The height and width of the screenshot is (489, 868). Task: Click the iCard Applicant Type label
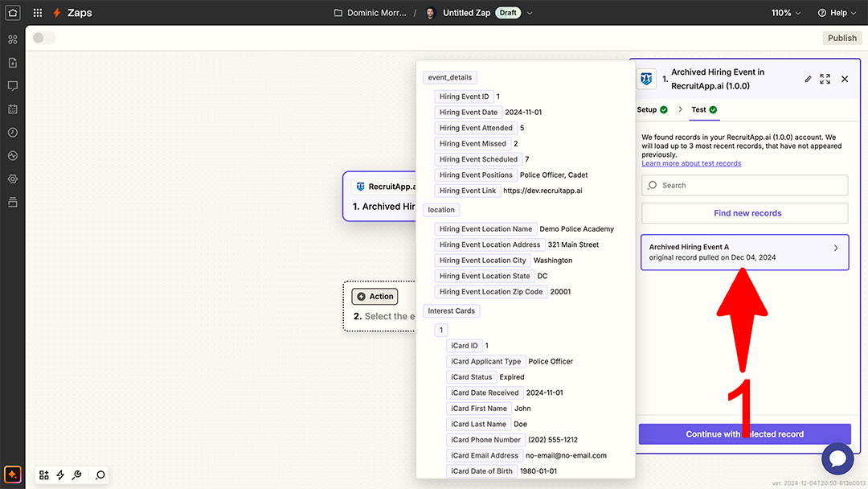486,361
